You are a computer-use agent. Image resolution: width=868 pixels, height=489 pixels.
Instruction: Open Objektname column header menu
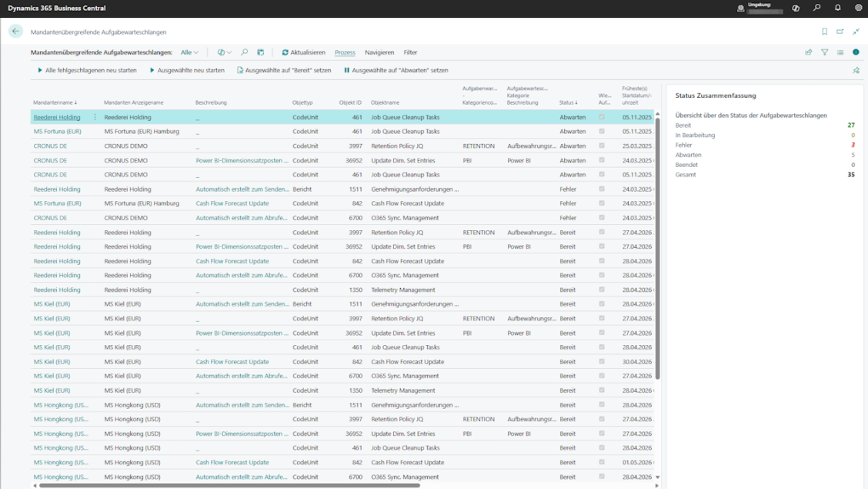coord(385,102)
